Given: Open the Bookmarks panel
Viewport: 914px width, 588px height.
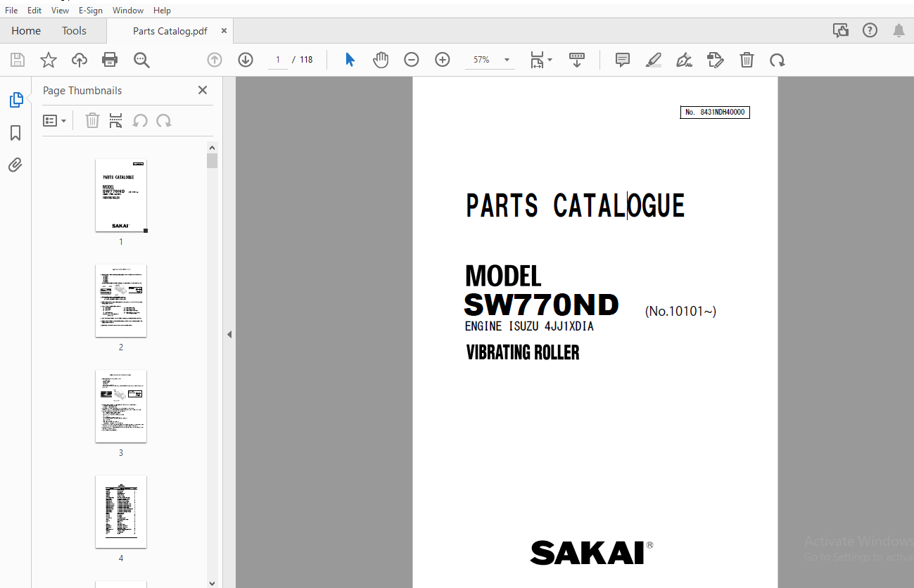Looking at the screenshot, I should 15,133.
